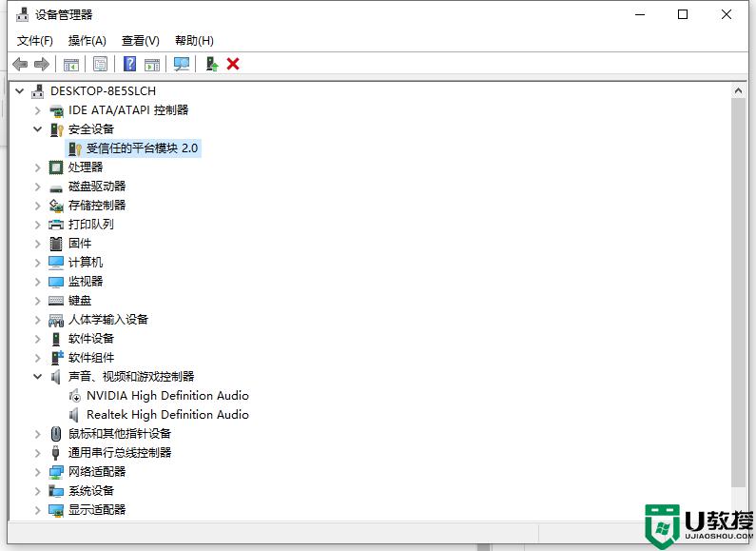Click the 网络适配器 network icon

click(x=56, y=472)
